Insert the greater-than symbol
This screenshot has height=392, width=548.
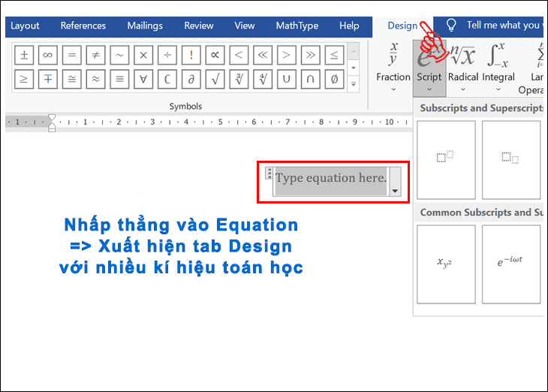[x=287, y=55]
